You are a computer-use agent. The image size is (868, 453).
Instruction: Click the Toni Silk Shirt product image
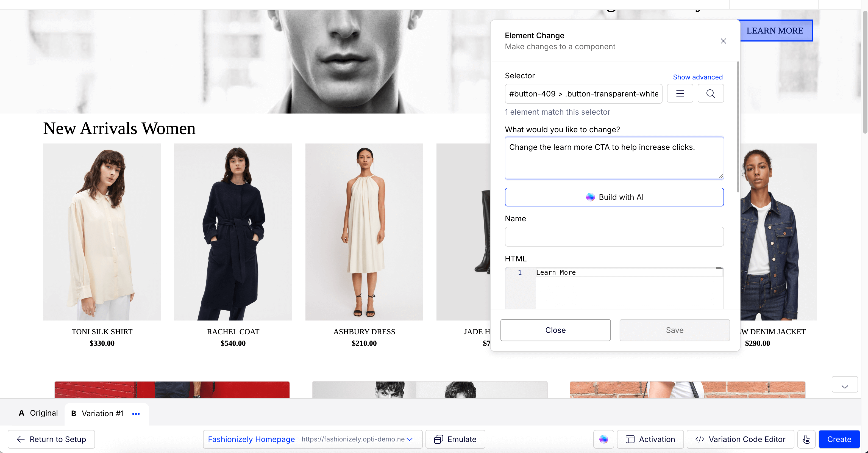point(102,232)
